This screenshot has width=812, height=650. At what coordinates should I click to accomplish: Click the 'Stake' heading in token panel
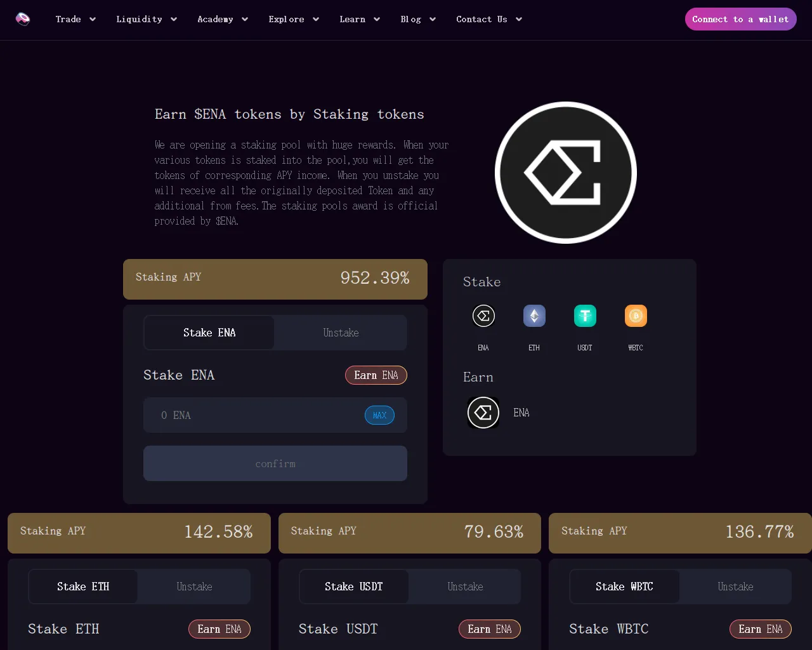(x=482, y=282)
